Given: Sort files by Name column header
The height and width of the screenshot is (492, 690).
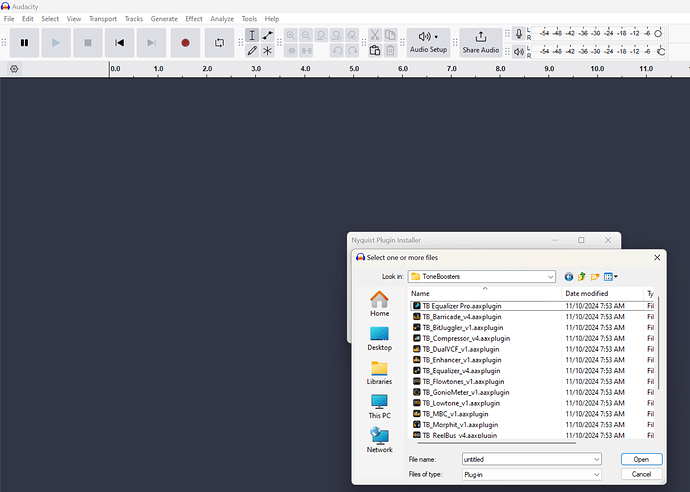Looking at the screenshot, I should (x=485, y=294).
